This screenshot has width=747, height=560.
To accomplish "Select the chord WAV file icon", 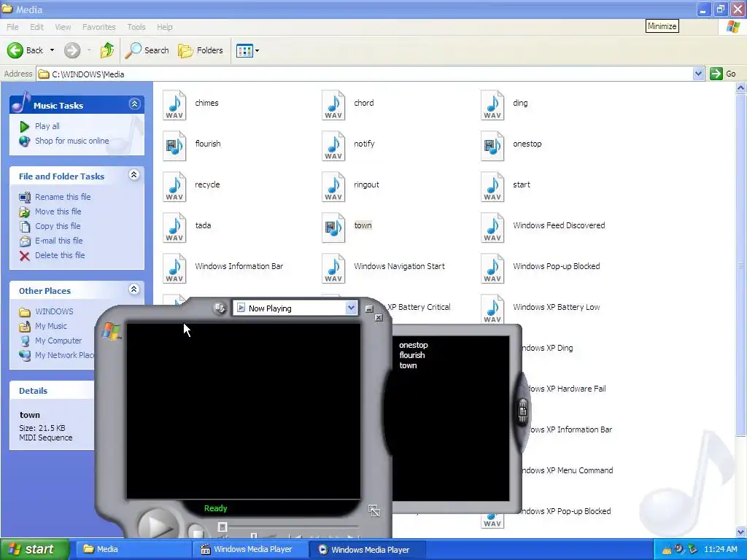I will [x=333, y=105].
